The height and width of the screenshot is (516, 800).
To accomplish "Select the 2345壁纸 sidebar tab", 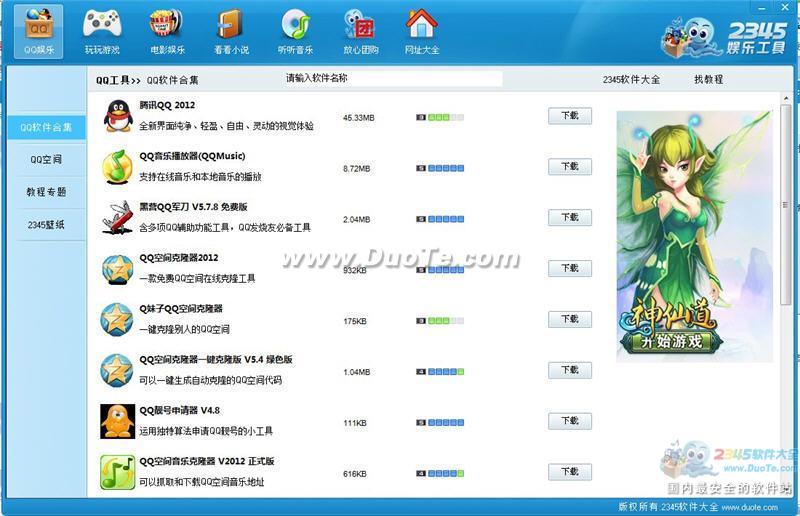I will pyautogui.click(x=46, y=225).
